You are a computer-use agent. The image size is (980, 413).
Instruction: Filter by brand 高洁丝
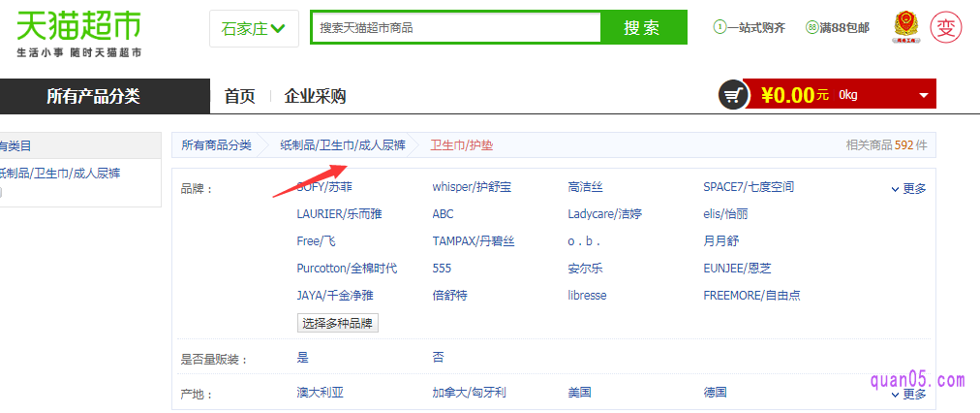[x=586, y=187]
